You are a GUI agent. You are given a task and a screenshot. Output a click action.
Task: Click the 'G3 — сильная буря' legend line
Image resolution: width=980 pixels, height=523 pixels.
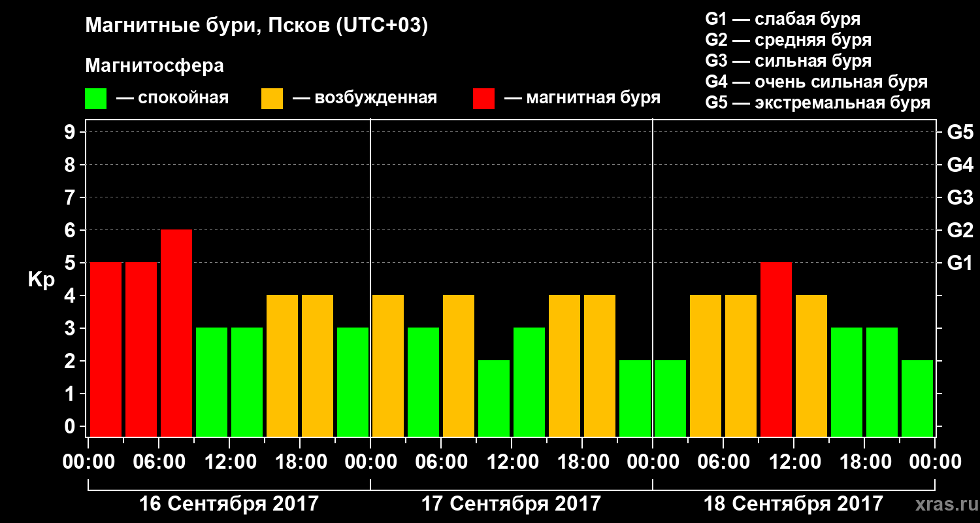point(789,61)
